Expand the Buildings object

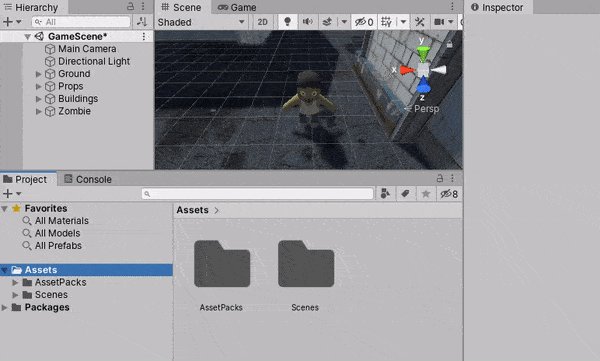pyautogui.click(x=38, y=99)
